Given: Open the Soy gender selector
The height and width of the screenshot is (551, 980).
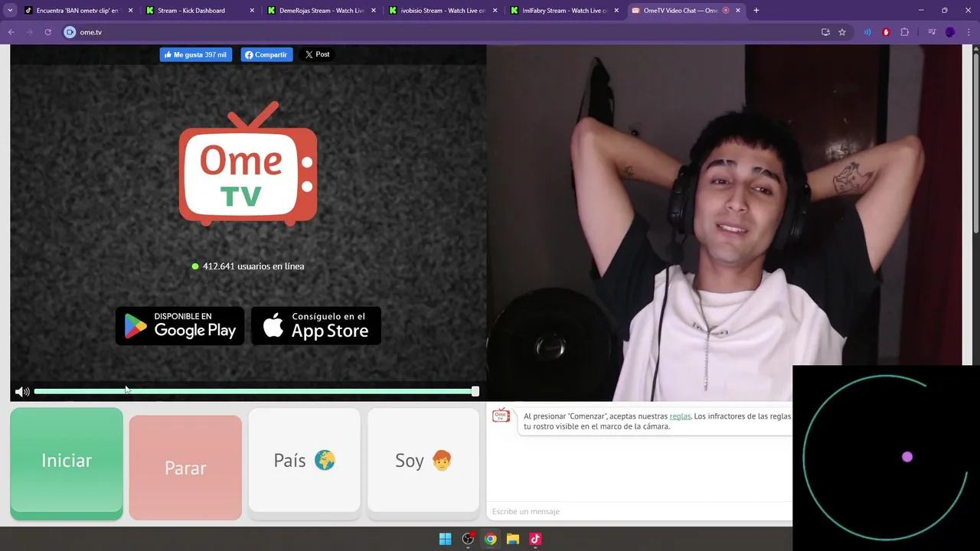Looking at the screenshot, I should coord(423,461).
